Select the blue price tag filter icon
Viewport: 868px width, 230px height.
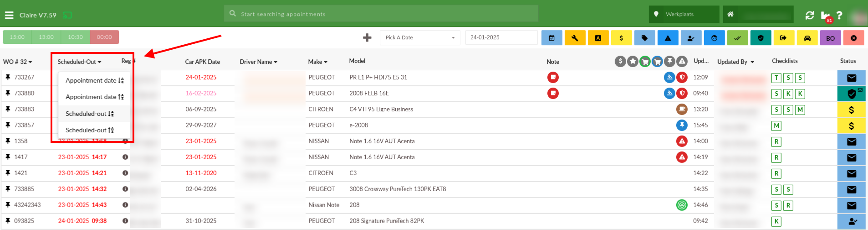tap(644, 38)
